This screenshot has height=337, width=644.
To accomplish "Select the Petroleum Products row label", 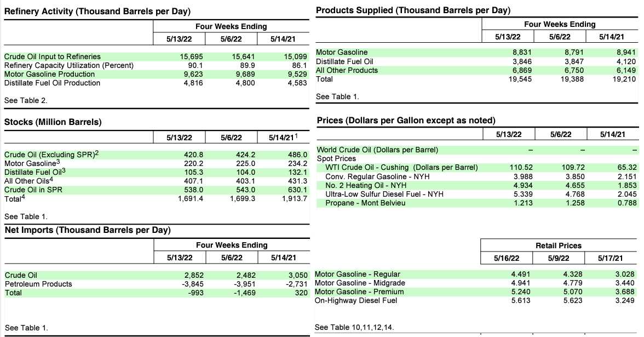I will pos(38,284).
